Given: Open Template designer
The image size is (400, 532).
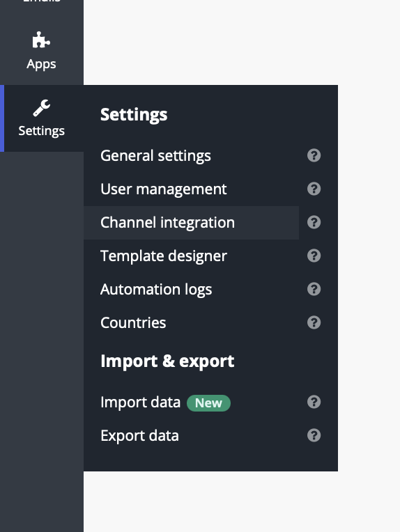Looking at the screenshot, I should pyautogui.click(x=164, y=256).
